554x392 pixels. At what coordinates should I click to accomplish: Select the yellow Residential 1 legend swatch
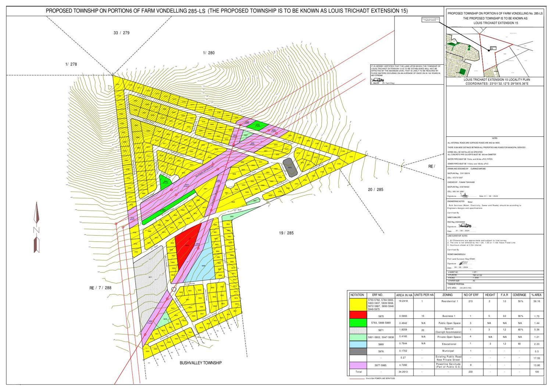[x=357, y=305]
